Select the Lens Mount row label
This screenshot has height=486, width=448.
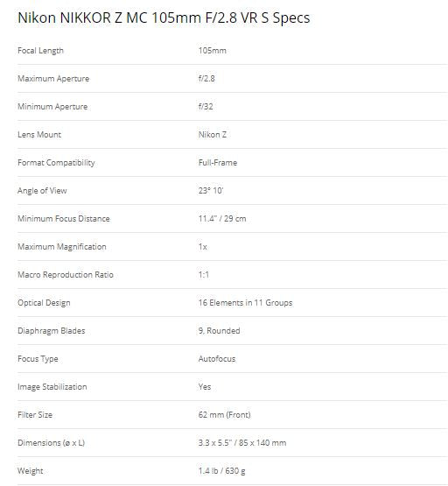(39, 135)
